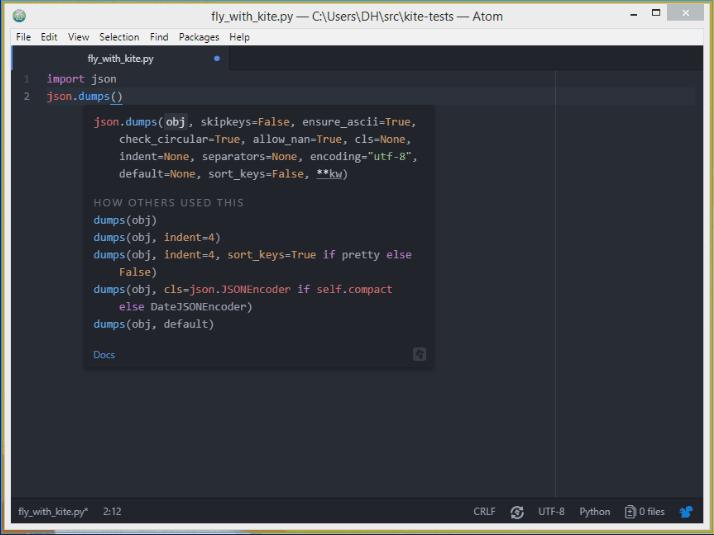This screenshot has height=535, width=714.
Task: Minimize the Atom window
Action: tap(633, 15)
